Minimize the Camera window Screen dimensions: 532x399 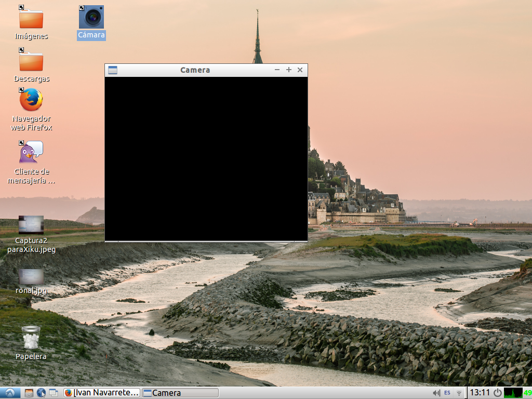click(x=277, y=70)
